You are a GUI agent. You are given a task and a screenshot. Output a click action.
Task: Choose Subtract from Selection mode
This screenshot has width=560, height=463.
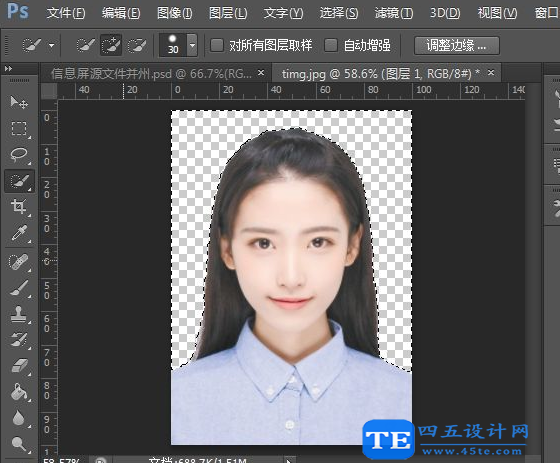tap(137, 45)
